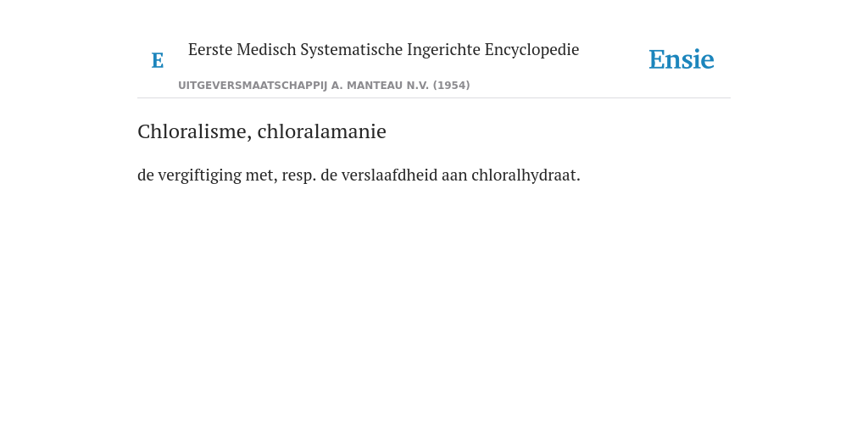Click the year (1954) in the publisher line
The height and width of the screenshot is (434, 868).
451,86
